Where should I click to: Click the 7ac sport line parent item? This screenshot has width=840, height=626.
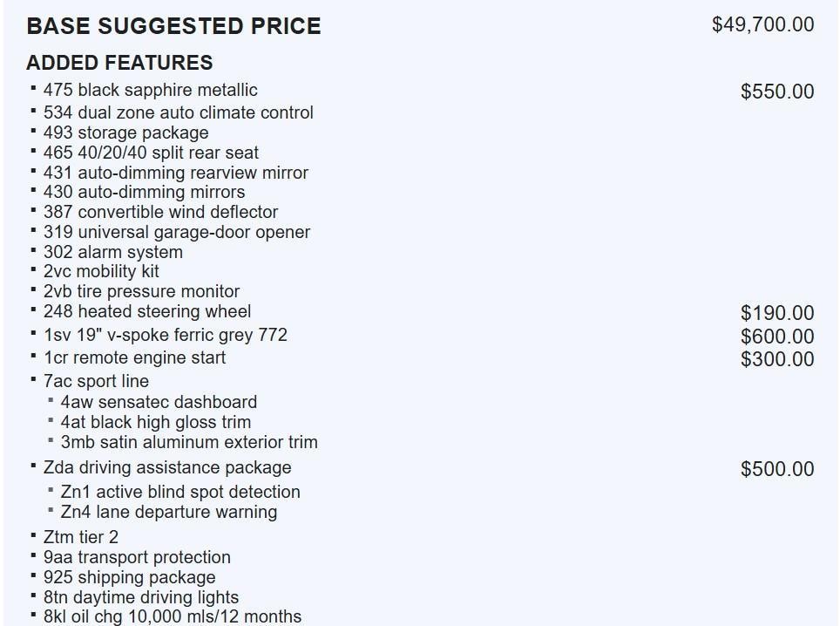coord(96,381)
